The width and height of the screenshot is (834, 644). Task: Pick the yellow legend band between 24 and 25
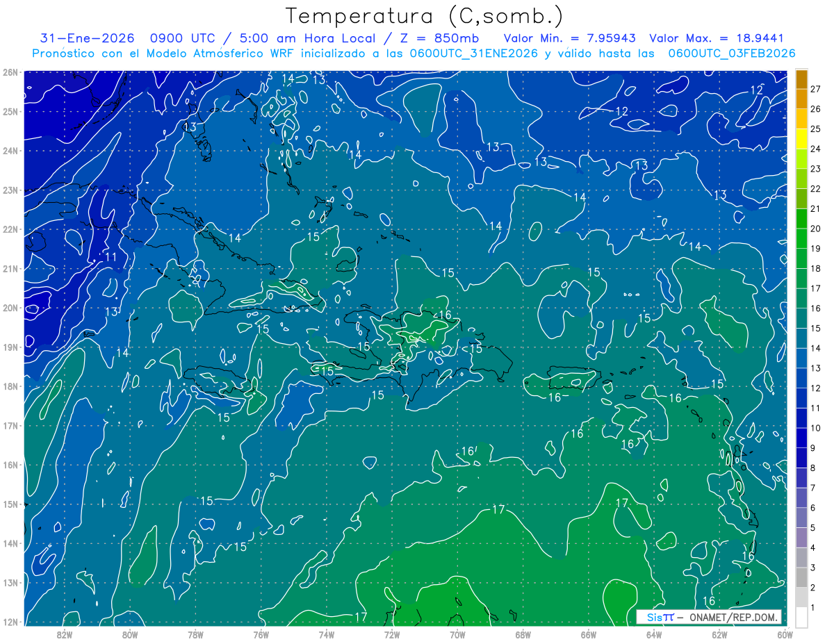coord(801,139)
